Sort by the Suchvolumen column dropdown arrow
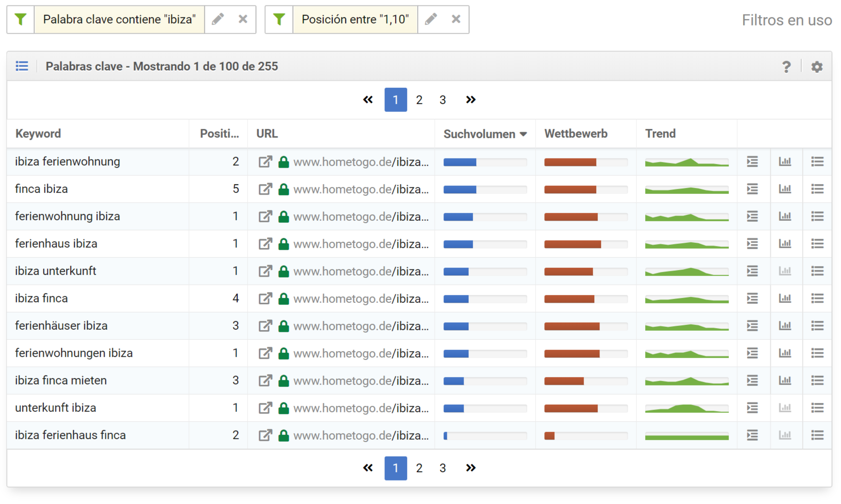This screenshot has height=504, width=841. pyautogui.click(x=523, y=134)
